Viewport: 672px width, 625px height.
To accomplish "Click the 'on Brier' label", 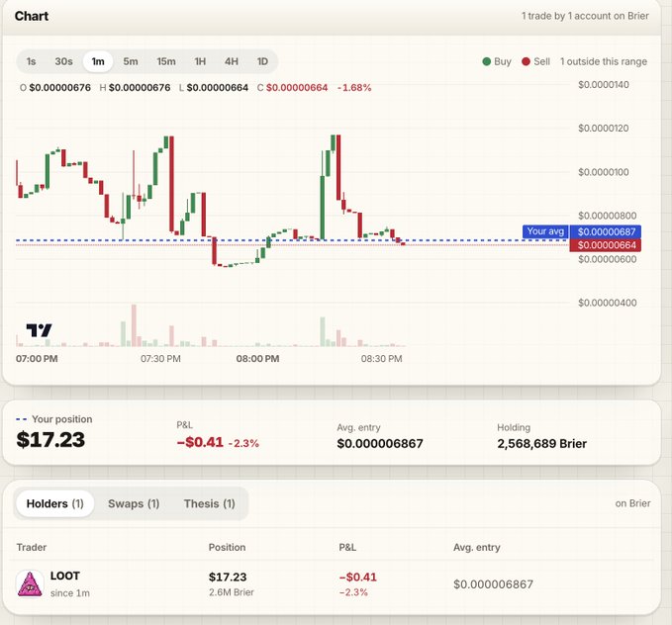I will coord(632,503).
